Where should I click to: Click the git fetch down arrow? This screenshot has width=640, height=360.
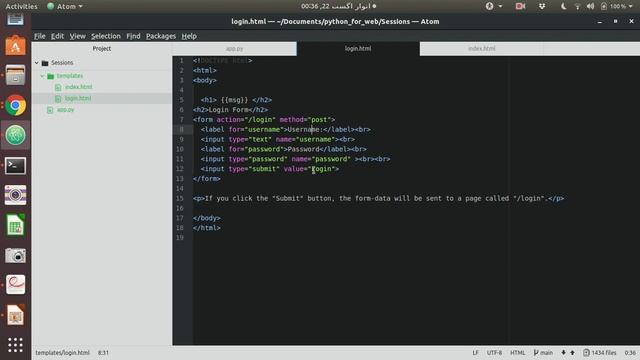point(563,353)
